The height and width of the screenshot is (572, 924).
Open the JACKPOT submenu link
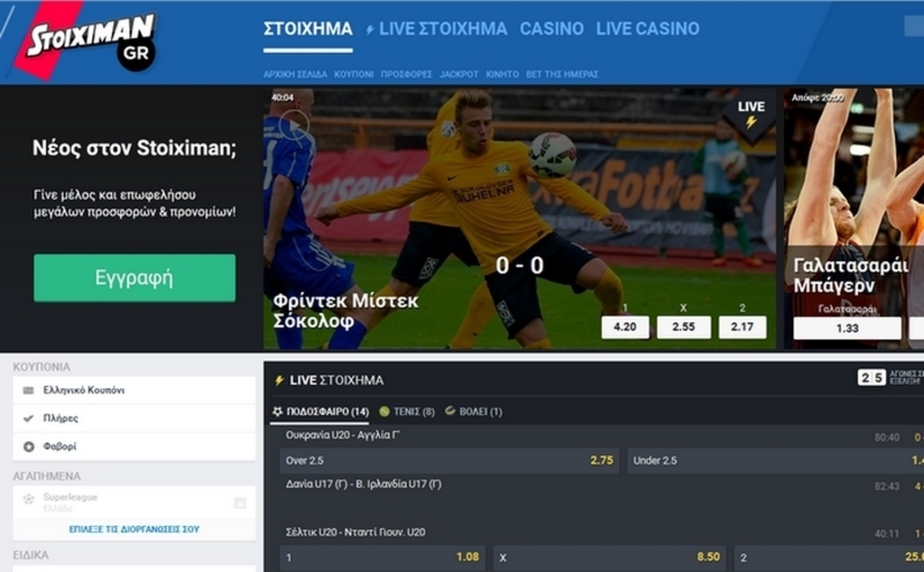pyautogui.click(x=459, y=75)
